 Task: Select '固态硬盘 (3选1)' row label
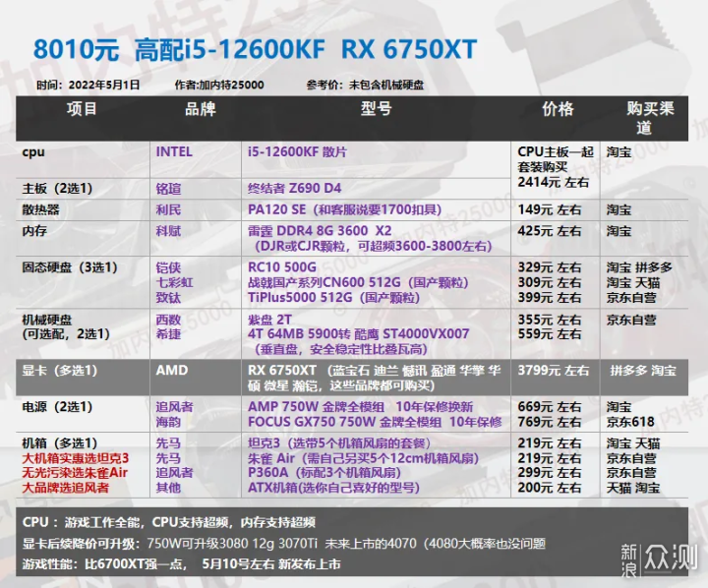click(70, 267)
